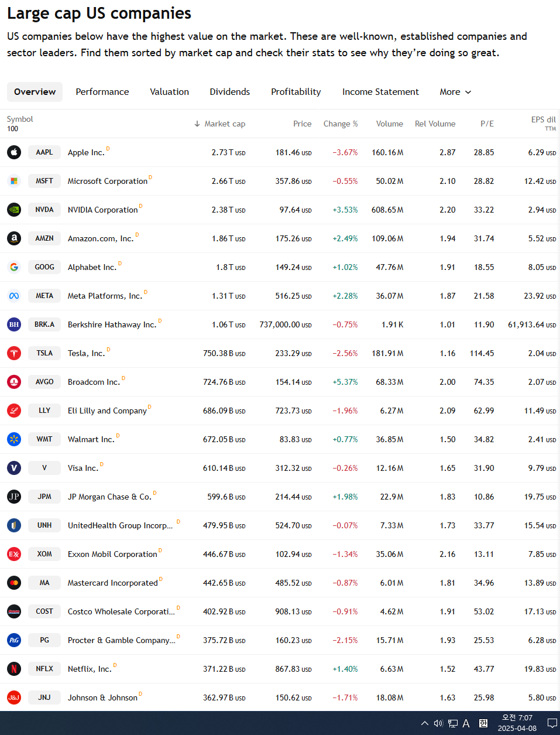The image size is (560, 735).
Task: Open the AAPL ticker symbol link
Action: (x=44, y=152)
